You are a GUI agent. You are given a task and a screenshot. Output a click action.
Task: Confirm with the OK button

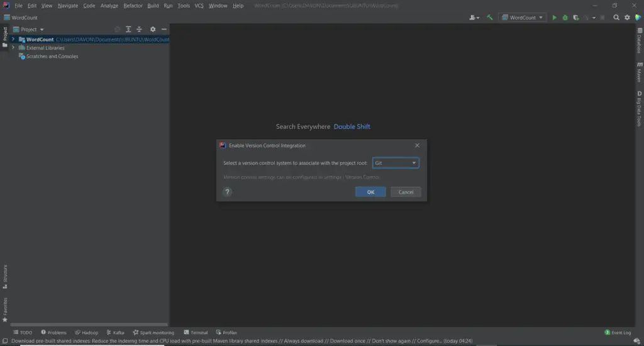coord(370,192)
